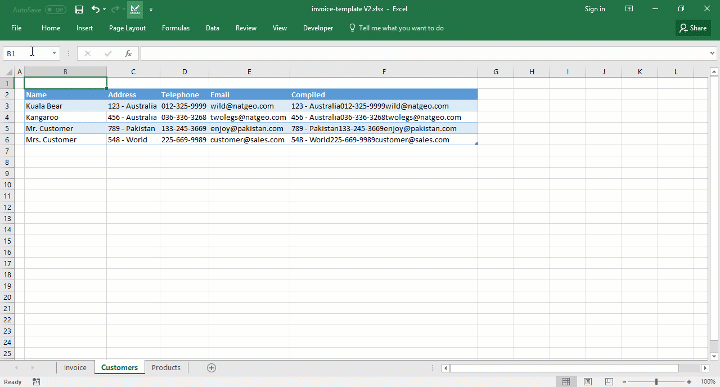
Task: Click the Select All corner triangle
Action: [x=9, y=72]
